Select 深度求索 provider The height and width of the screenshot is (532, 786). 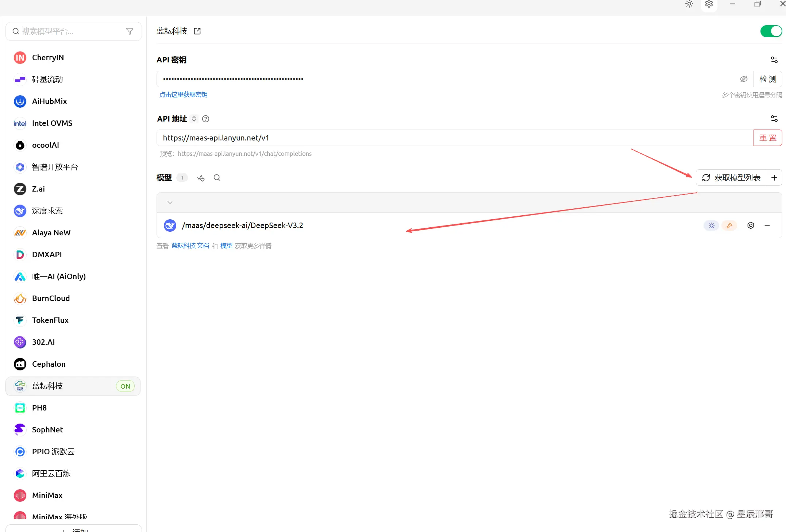tap(73, 211)
